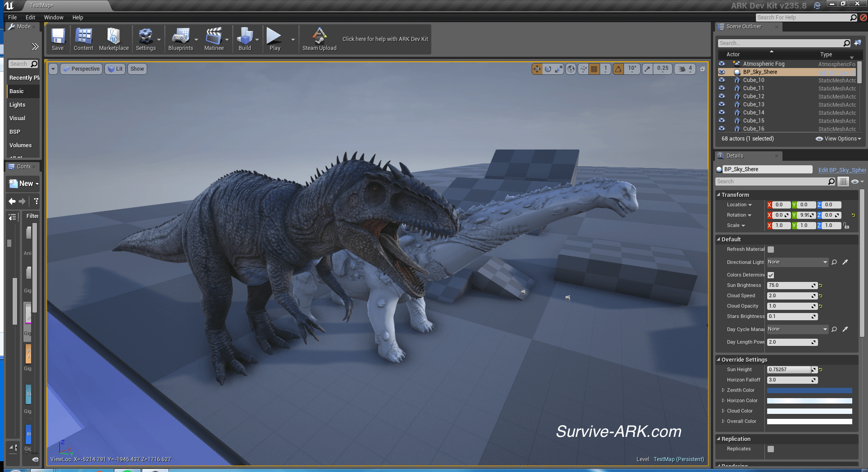868x472 pixels.
Task: Collapse the Override Settings section
Action: (719, 360)
